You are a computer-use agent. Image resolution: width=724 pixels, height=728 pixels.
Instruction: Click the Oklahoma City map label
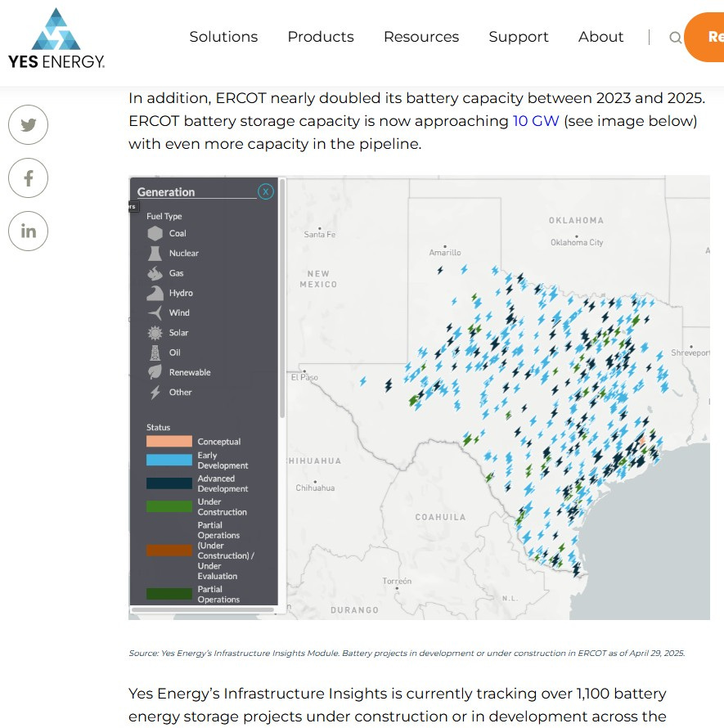coord(577,242)
